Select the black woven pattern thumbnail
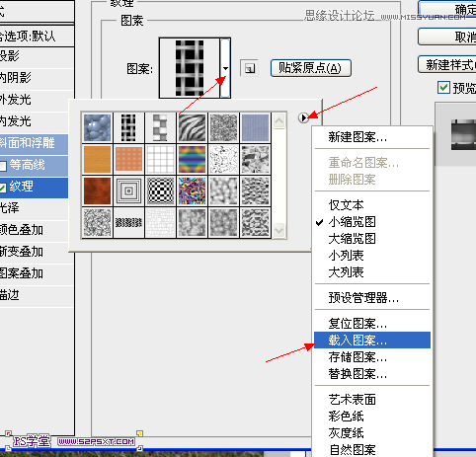This screenshot has height=457, width=476. (x=128, y=127)
